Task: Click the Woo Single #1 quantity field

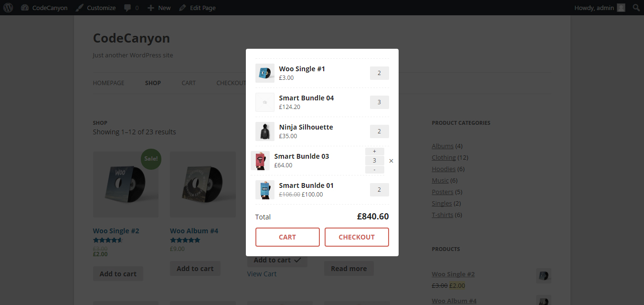Action: pos(379,73)
